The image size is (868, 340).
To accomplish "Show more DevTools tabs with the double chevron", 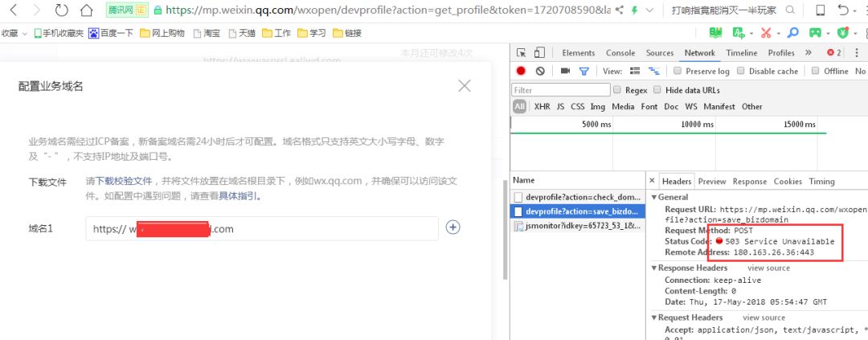I will pos(809,52).
